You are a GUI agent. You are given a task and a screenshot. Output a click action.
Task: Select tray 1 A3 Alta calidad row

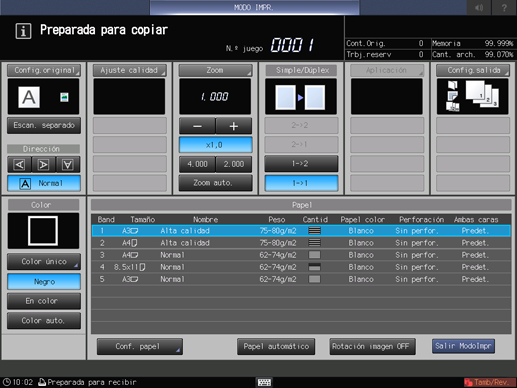(301, 231)
